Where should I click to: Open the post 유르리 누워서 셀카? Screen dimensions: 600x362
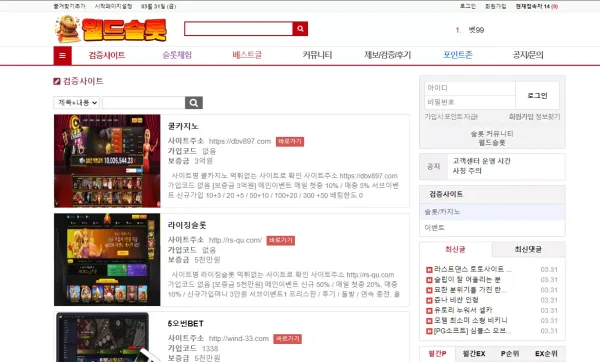[463, 310]
